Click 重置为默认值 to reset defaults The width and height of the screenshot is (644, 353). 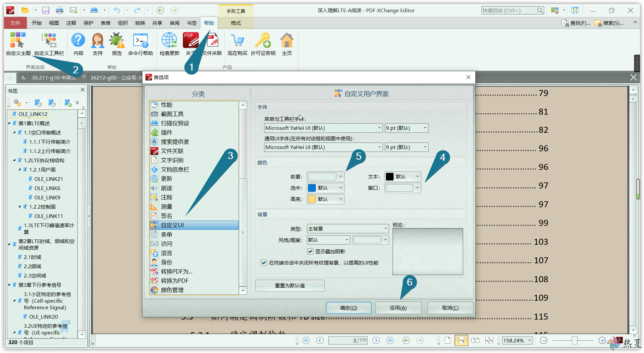pyautogui.click(x=290, y=285)
